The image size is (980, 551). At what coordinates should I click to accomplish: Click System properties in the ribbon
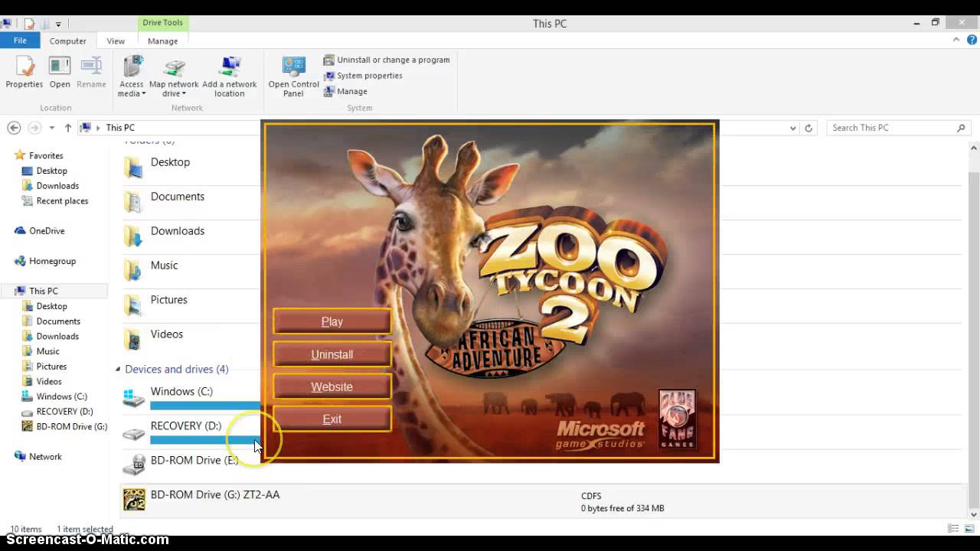(363, 76)
